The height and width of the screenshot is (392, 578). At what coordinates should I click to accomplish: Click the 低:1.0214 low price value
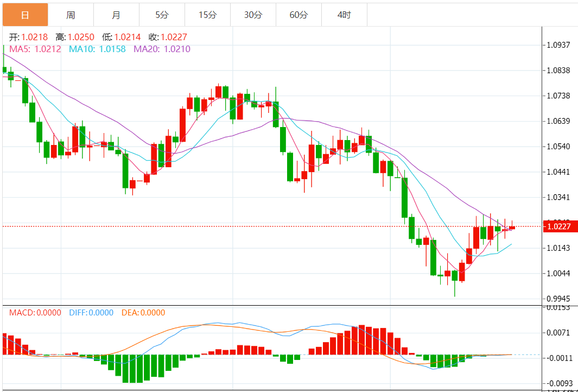(121, 37)
